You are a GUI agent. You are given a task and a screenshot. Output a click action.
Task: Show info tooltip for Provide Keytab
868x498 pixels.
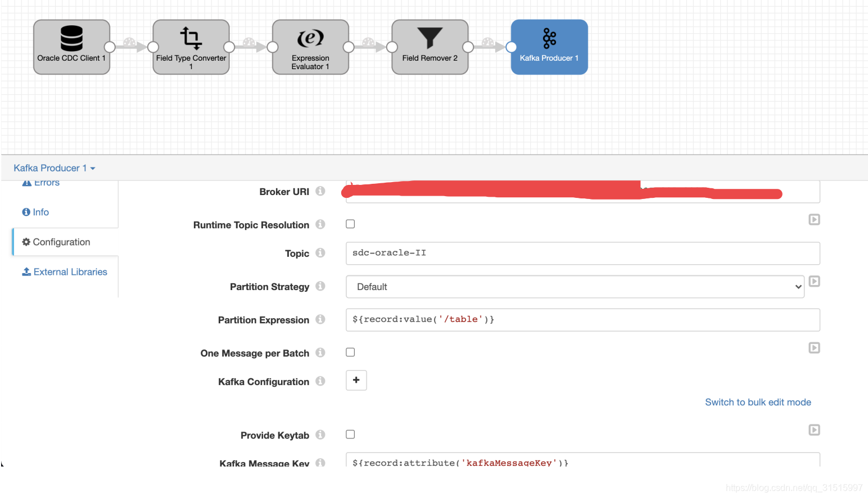click(x=320, y=434)
